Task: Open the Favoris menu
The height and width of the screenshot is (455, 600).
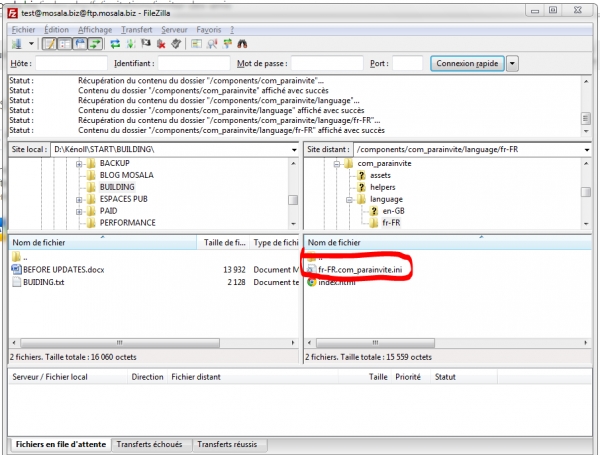Action: 209,29
